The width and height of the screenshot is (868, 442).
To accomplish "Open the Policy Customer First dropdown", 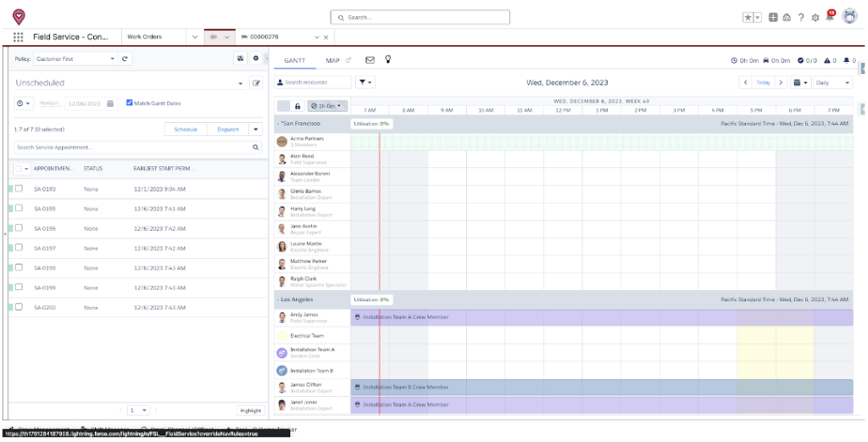I will [x=75, y=59].
